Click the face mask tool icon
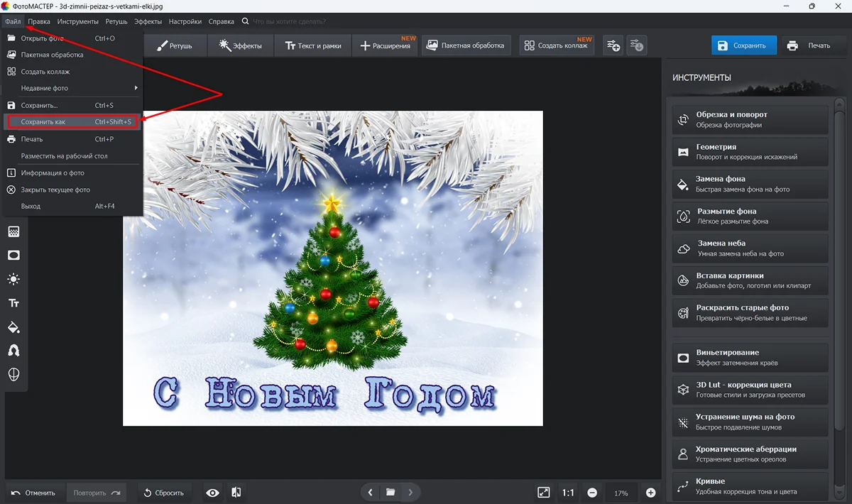 tap(13, 374)
